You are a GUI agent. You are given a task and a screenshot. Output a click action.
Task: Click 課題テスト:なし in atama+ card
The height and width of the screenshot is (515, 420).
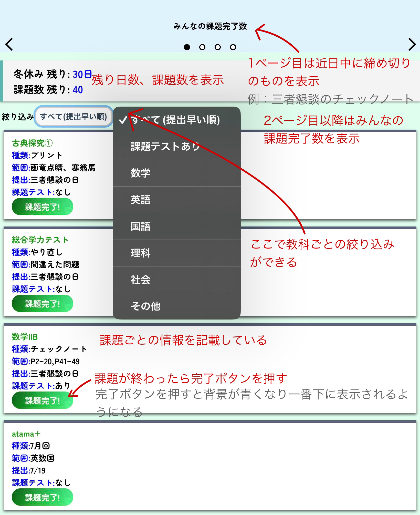(x=41, y=483)
